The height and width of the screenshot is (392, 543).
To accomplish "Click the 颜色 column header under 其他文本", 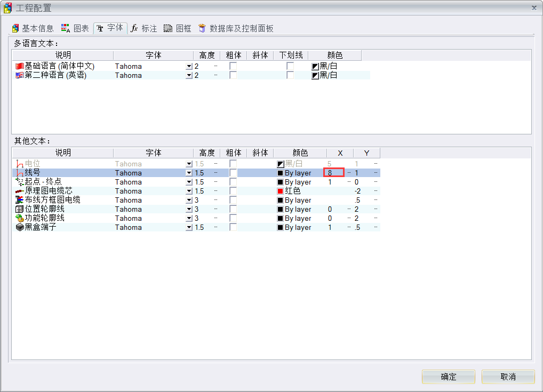I will (x=300, y=153).
